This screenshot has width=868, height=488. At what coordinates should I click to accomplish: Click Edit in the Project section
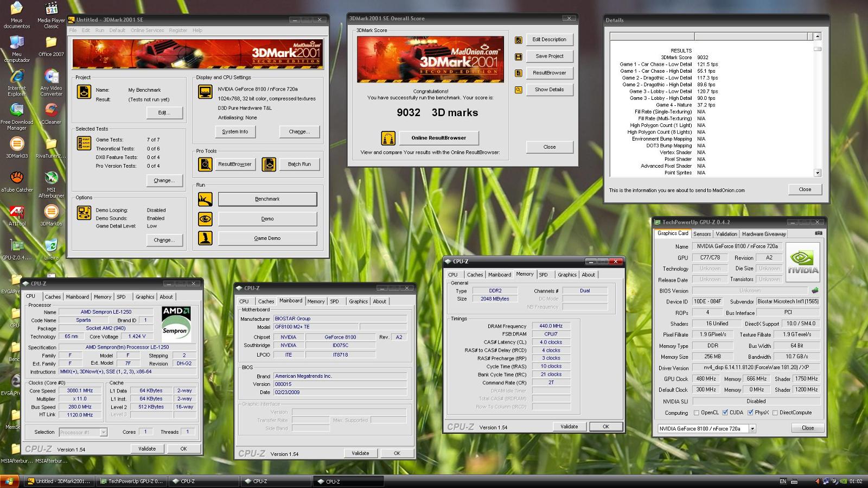(164, 113)
